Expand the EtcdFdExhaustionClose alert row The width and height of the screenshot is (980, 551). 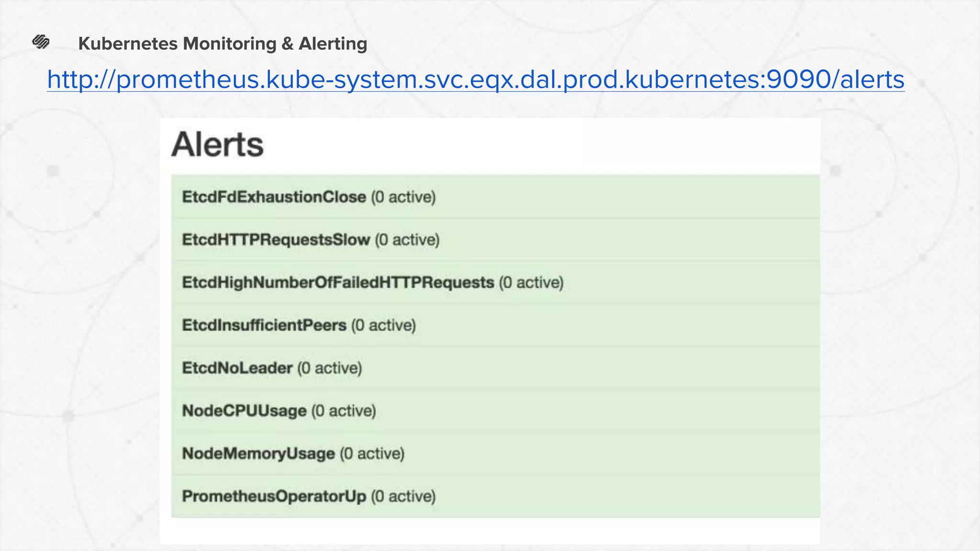tap(495, 197)
